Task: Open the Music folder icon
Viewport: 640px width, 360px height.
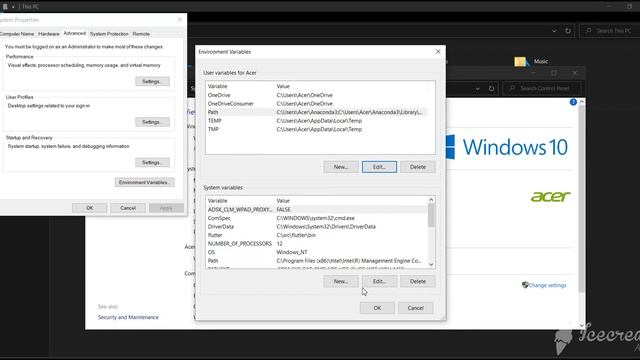Action: (x=521, y=62)
